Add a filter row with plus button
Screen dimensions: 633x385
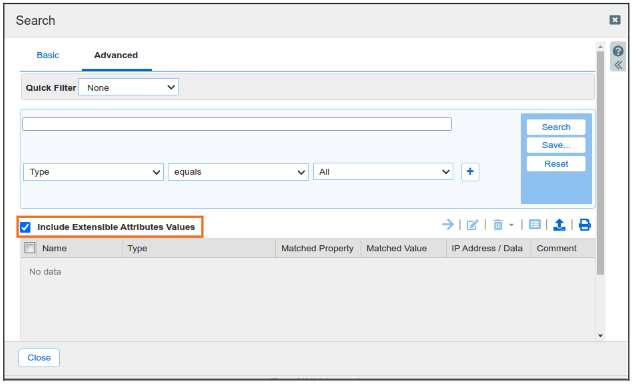click(x=470, y=172)
